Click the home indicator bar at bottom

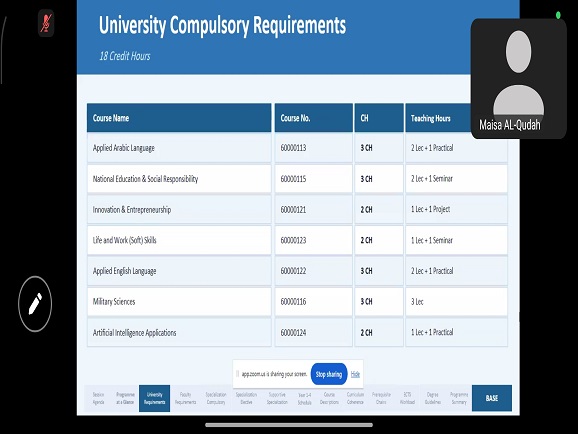pyautogui.click(x=289, y=425)
